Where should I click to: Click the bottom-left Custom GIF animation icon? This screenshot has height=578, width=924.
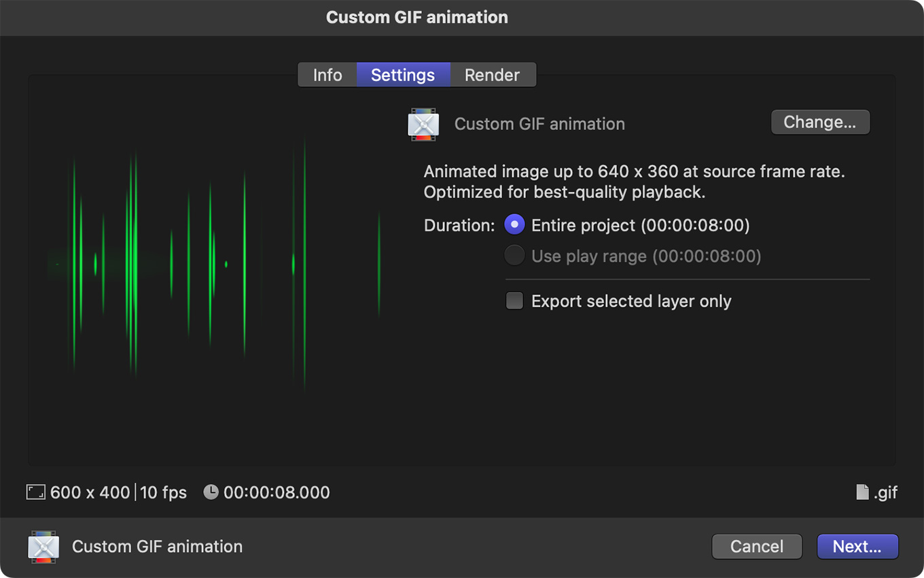[43, 547]
